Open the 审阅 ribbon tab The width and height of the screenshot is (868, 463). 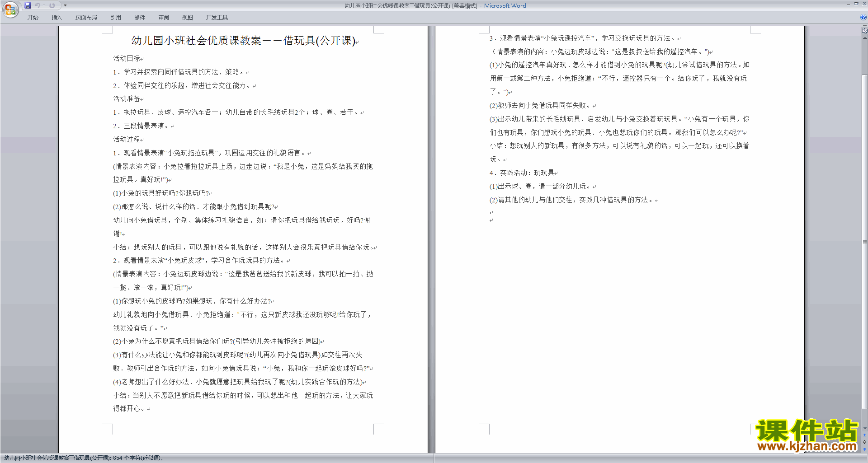(164, 18)
